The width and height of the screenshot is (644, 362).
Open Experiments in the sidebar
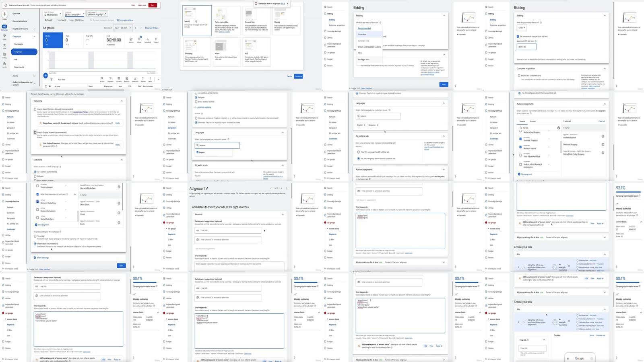[x=19, y=67]
